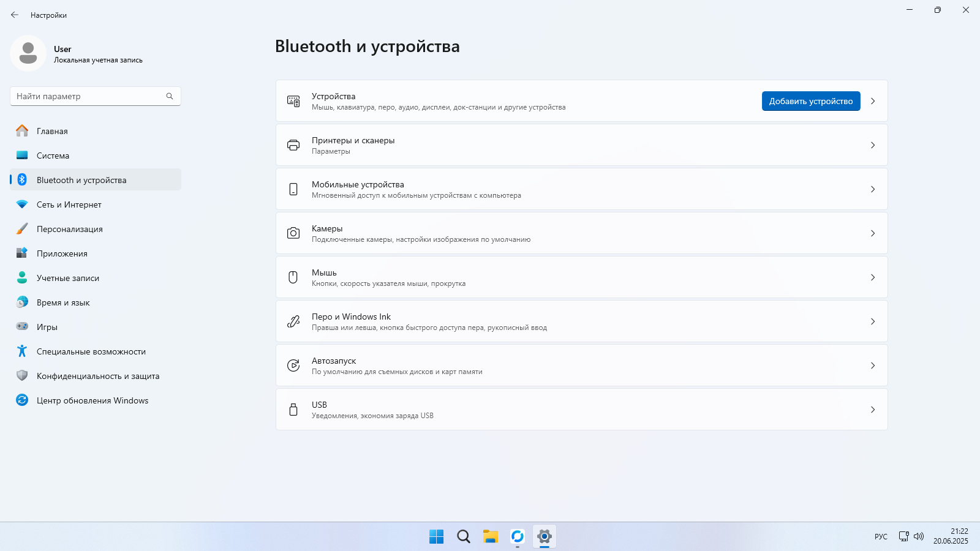
Task: Click Время и язык label
Action: [63, 302]
